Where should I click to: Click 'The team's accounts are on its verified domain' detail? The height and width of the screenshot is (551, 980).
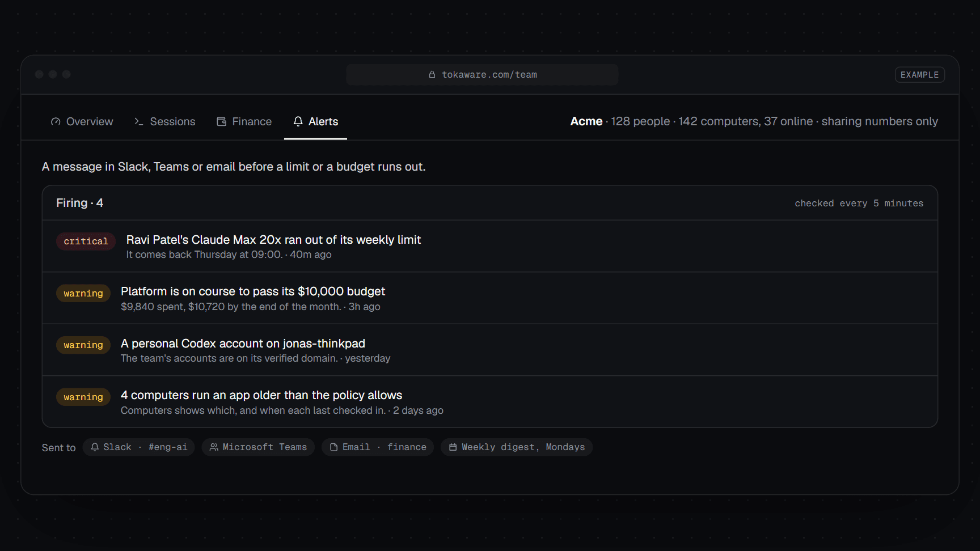click(229, 358)
